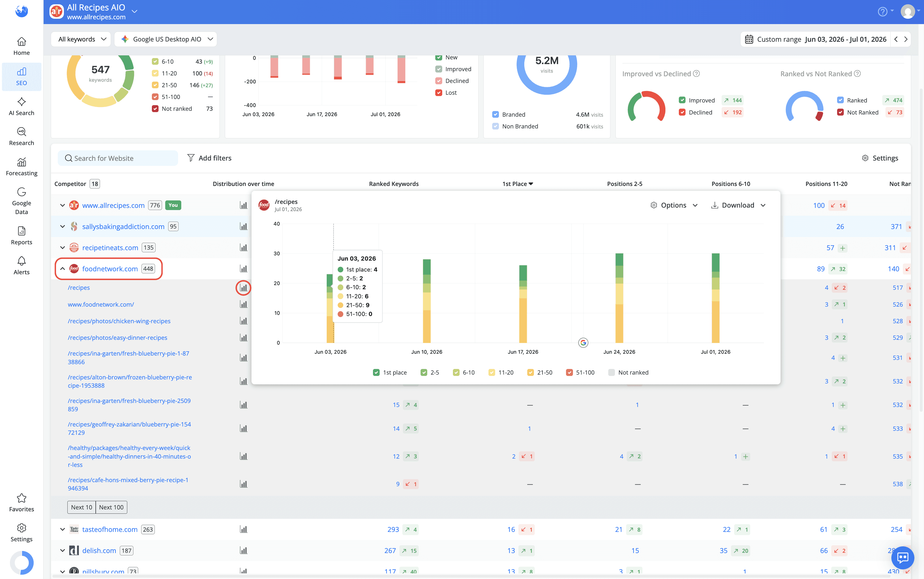924x579 pixels.
Task: Expand the tasteofhome.com competitor row
Action: (62, 529)
